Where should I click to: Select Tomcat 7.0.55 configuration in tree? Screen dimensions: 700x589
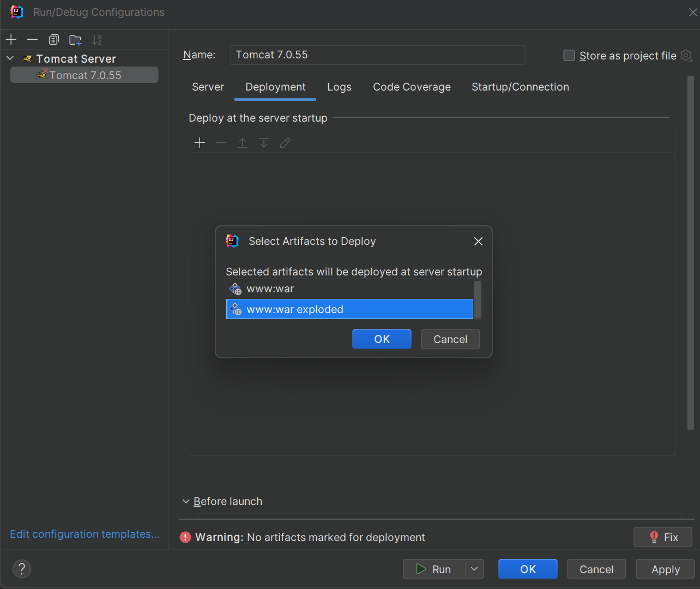pyautogui.click(x=85, y=75)
